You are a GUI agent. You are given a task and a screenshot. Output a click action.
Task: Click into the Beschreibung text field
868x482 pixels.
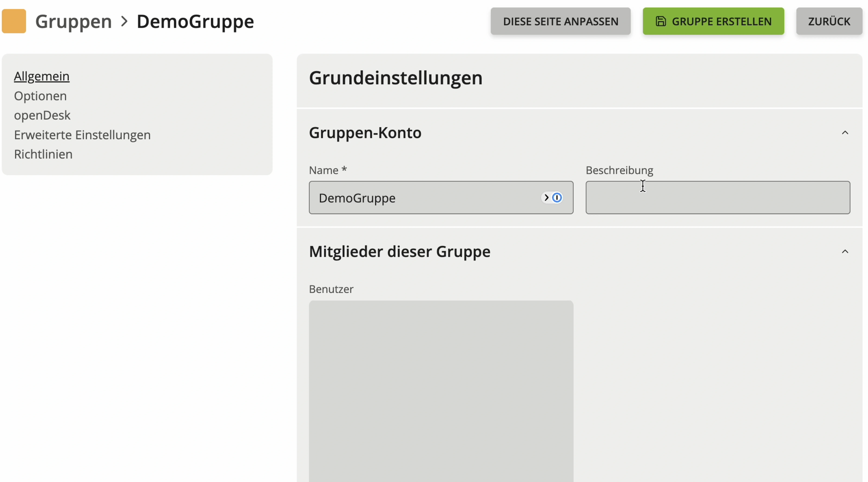click(x=718, y=198)
